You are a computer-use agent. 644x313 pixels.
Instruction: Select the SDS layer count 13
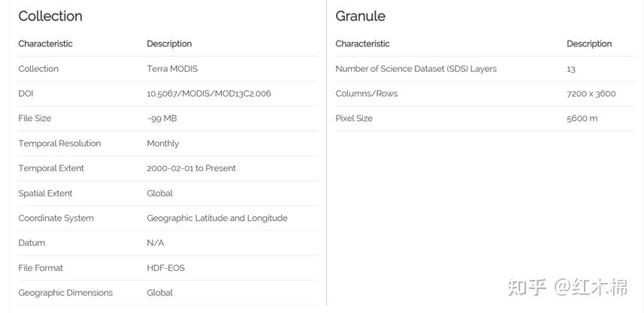[571, 69]
